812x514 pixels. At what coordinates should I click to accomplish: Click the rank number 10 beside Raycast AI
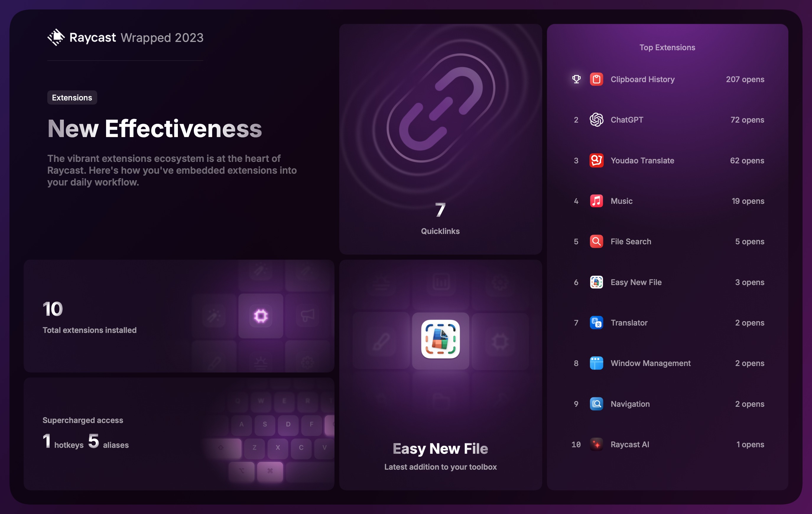tap(576, 444)
